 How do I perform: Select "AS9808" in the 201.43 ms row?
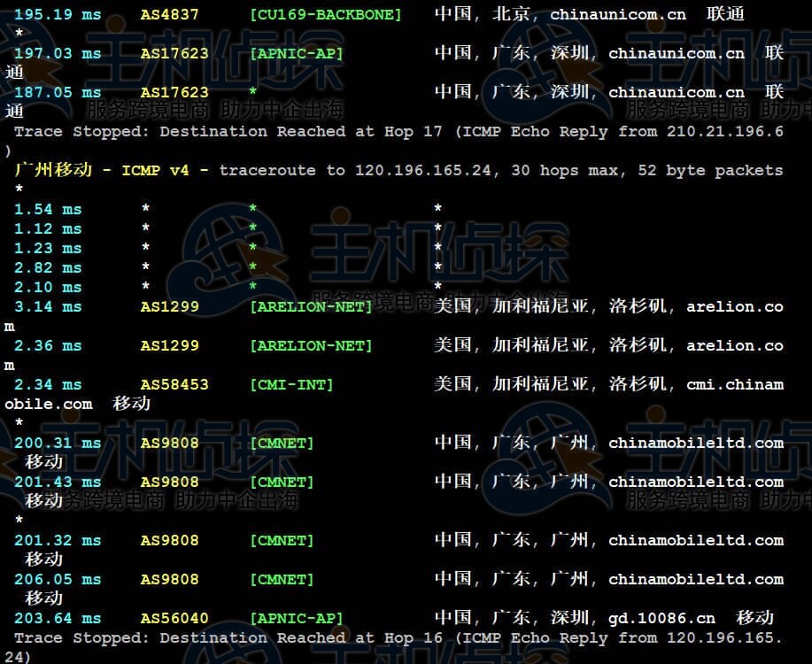[169, 482]
